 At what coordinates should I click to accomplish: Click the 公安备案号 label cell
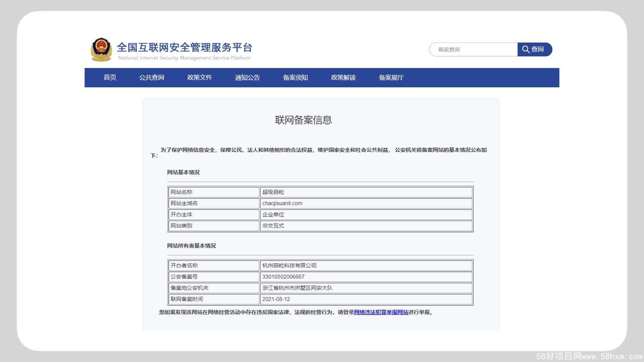point(214,277)
